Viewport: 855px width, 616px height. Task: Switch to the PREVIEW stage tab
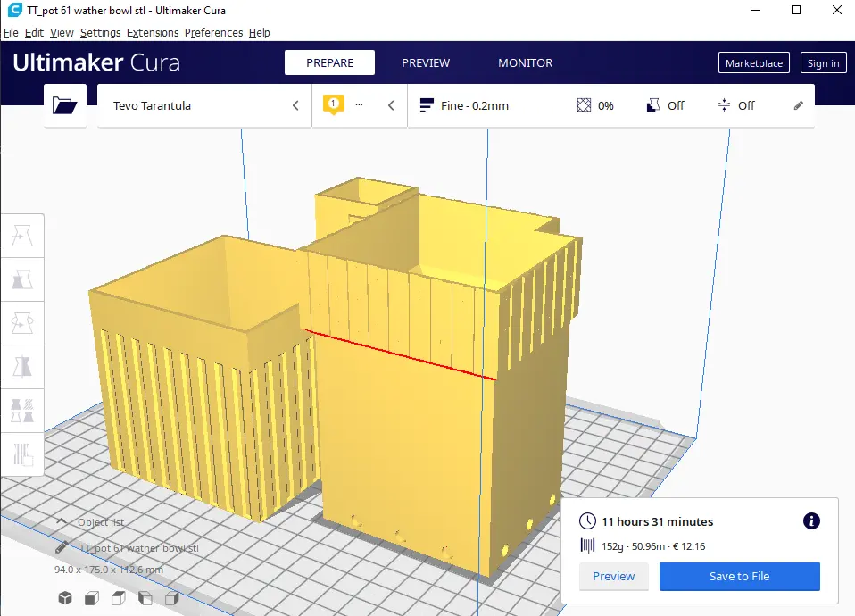[x=426, y=62]
